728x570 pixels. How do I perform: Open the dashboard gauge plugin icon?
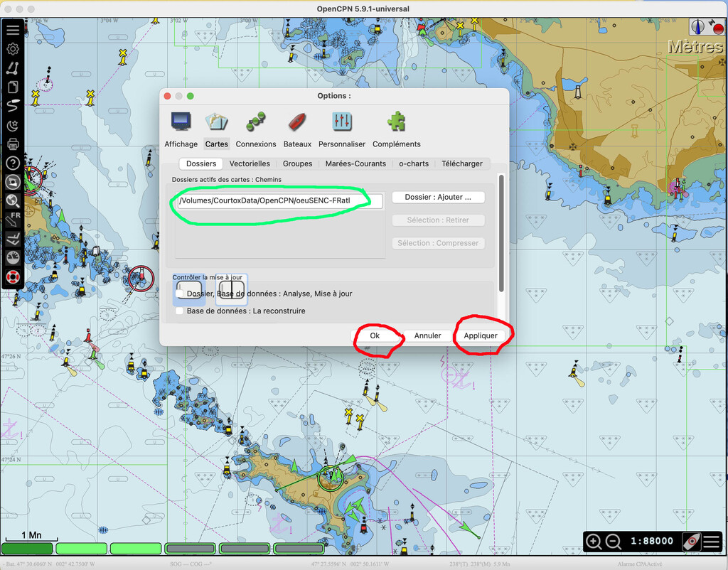[13, 258]
